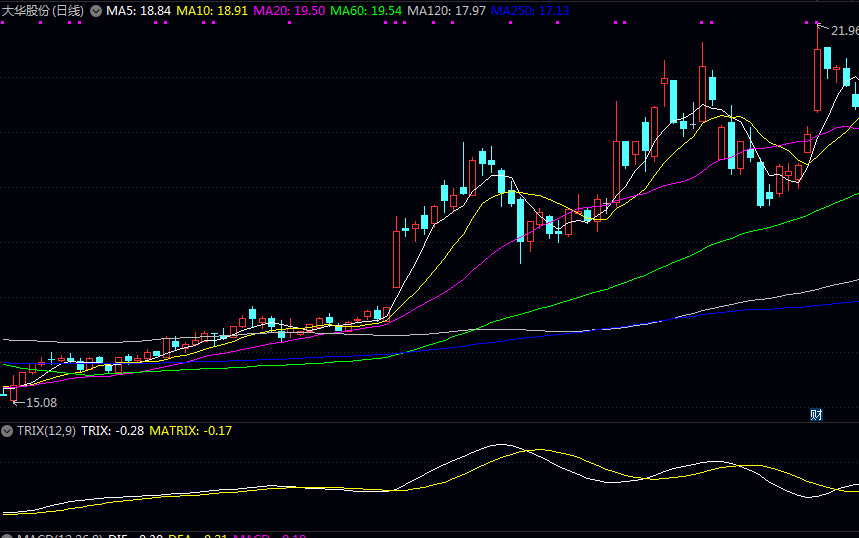The image size is (859, 538).
Task: Click the lowest candle above 15.08 label
Action: 14,390
